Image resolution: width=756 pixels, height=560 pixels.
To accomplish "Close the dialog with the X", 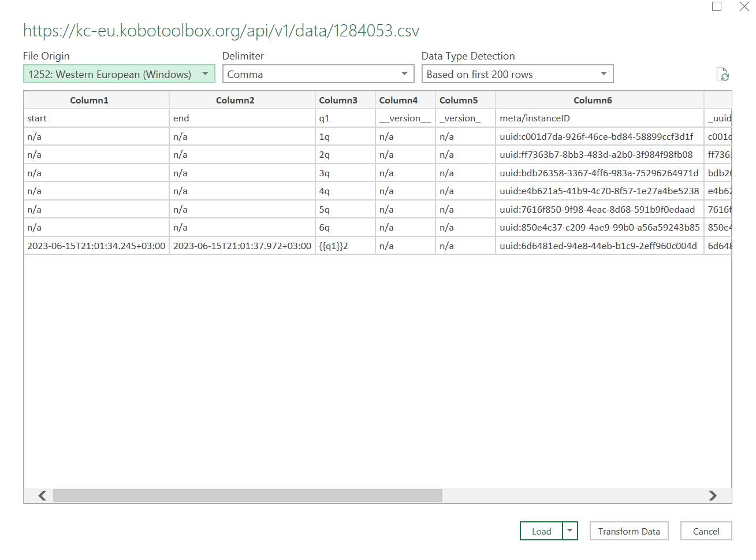I will [744, 6].
